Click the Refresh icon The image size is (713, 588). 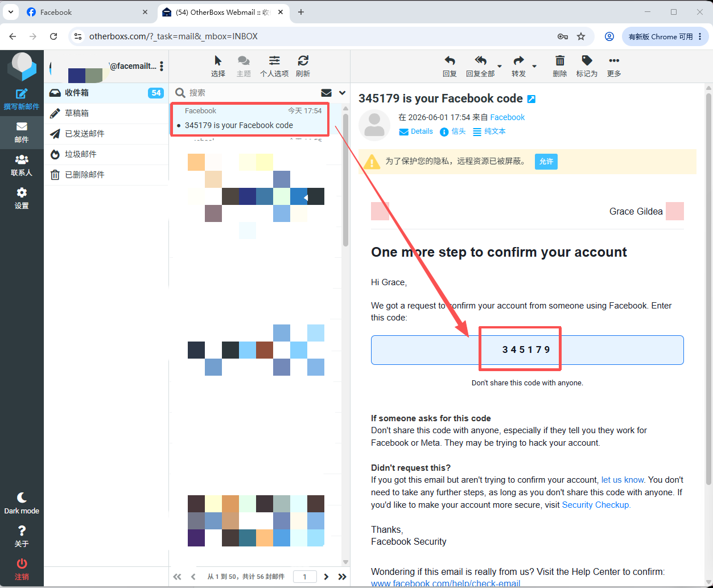[x=303, y=66]
